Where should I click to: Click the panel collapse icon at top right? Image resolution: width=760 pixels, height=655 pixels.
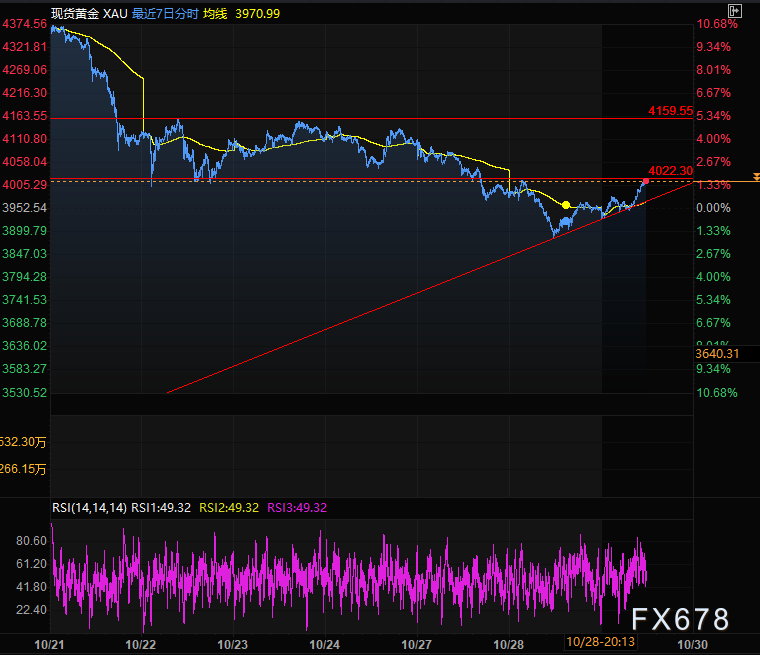click(736, 11)
